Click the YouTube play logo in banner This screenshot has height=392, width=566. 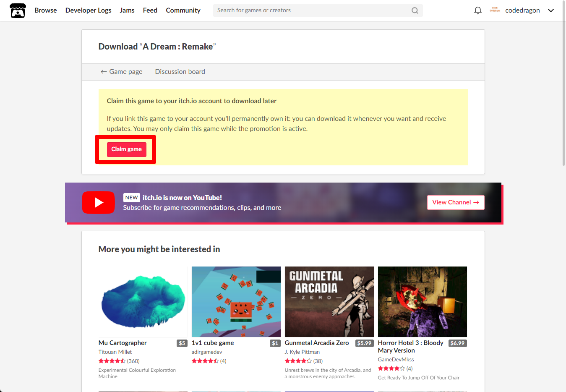coord(98,202)
